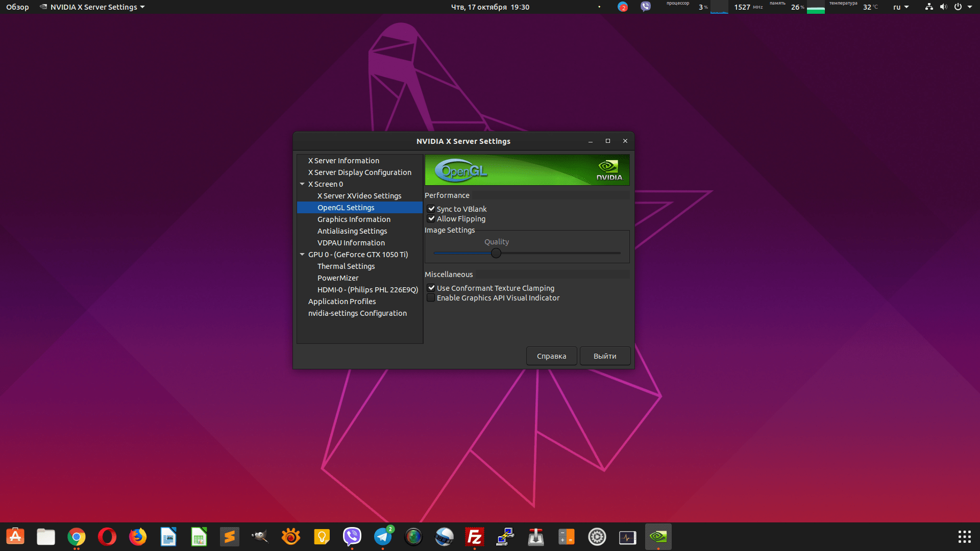Open X Server Display Configuration
The height and width of the screenshot is (551, 980).
coord(360,172)
